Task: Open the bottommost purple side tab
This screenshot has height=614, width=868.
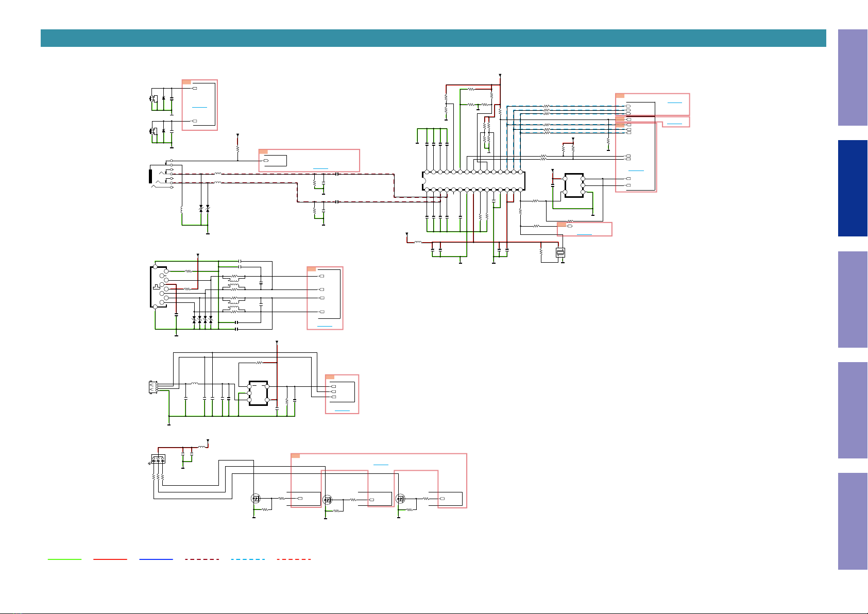Action: [853, 521]
